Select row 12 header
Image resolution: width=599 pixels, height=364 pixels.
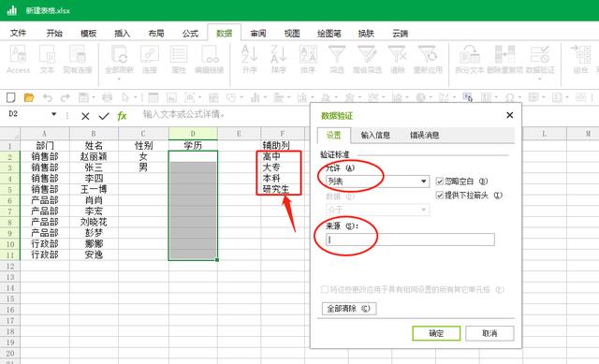(10, 266)
